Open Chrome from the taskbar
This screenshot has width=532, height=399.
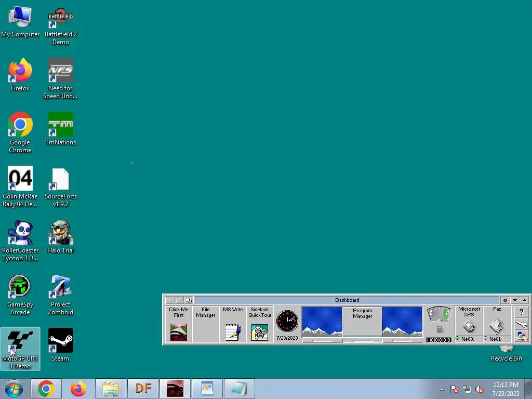coord(46,389)
